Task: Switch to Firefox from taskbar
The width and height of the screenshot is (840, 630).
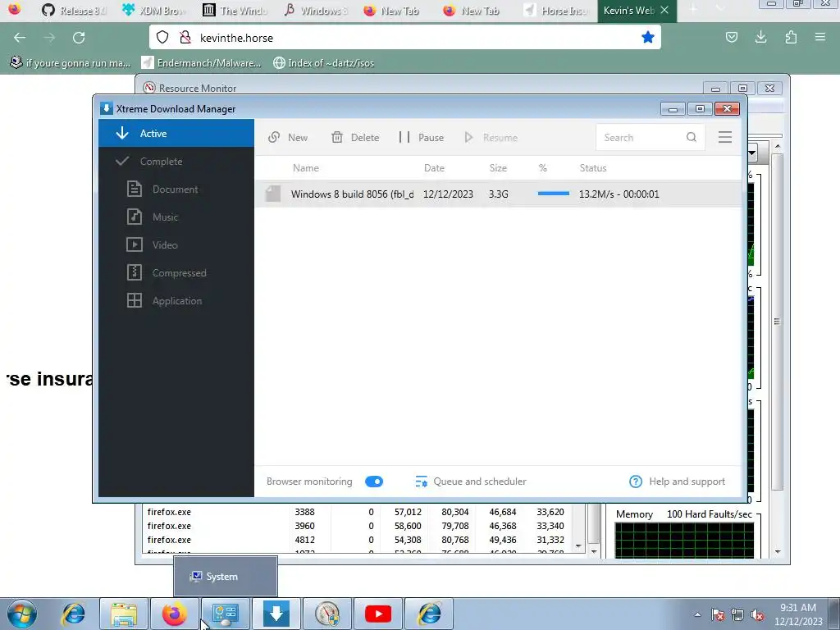Action: coord(174,614)
